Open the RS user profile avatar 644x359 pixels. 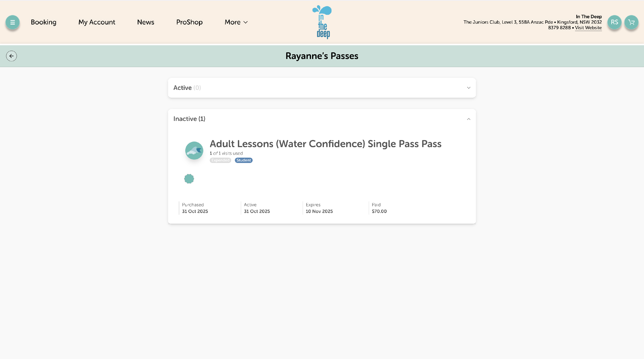click(x=614, y=22)
